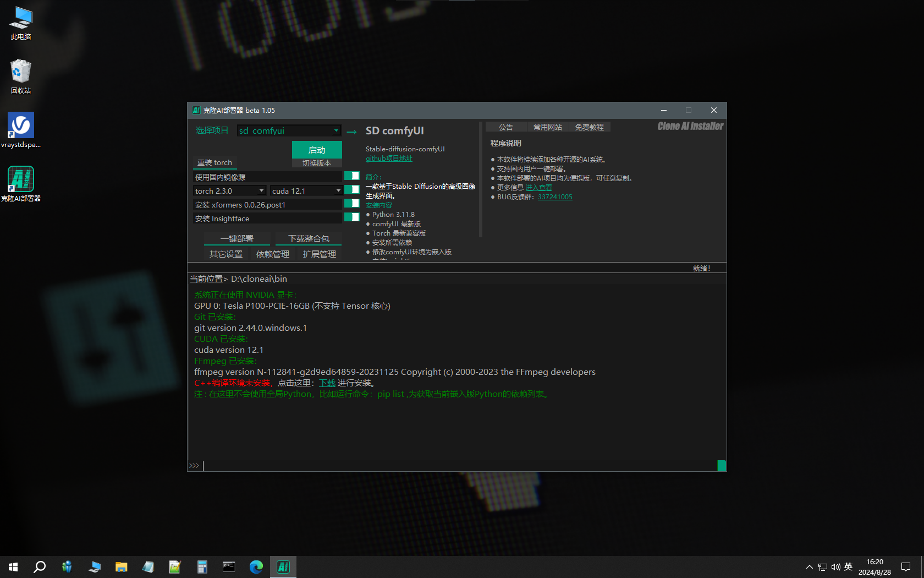This screenshot has width=924, height=578.
Task: Toggle the torch/cuda install switch
Action: tap(351, 189)
